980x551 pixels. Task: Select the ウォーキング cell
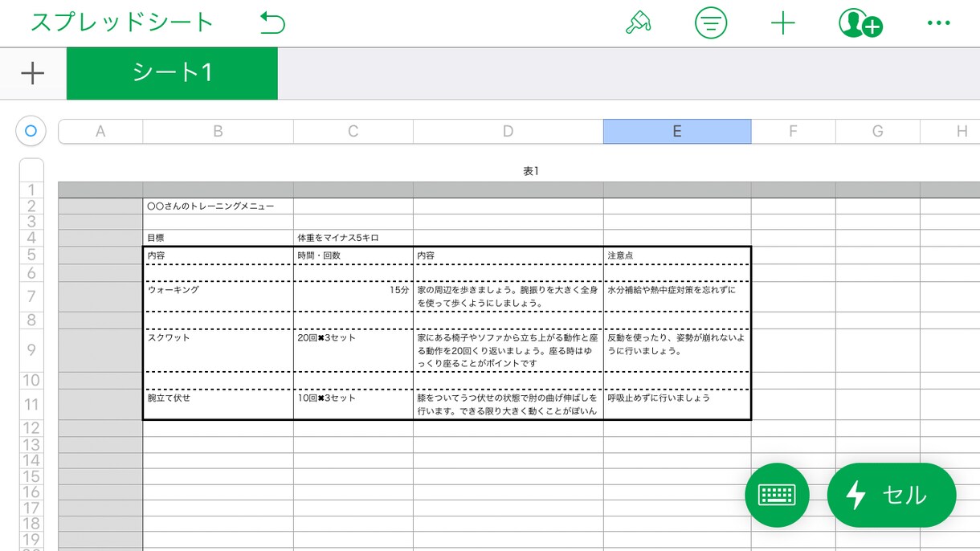pos(218,296)
